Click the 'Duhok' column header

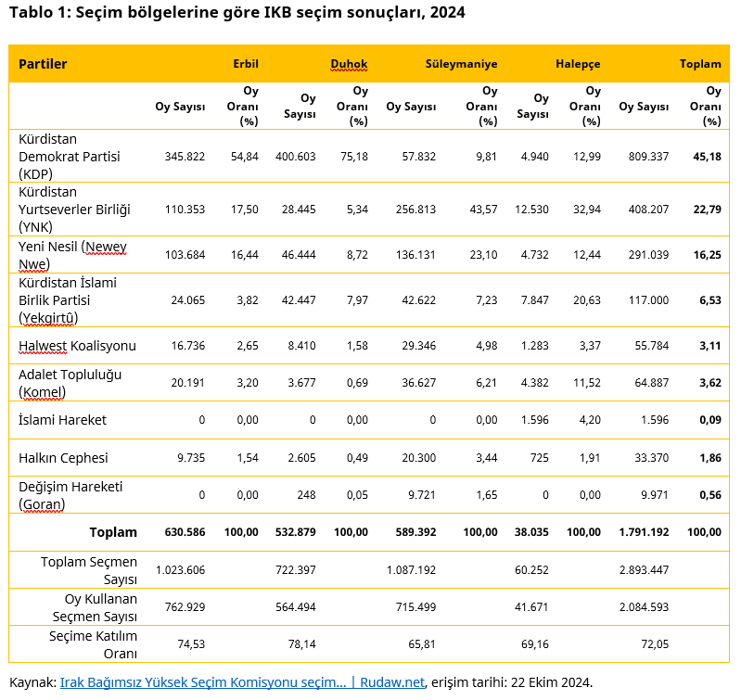(x=350, y=64)
